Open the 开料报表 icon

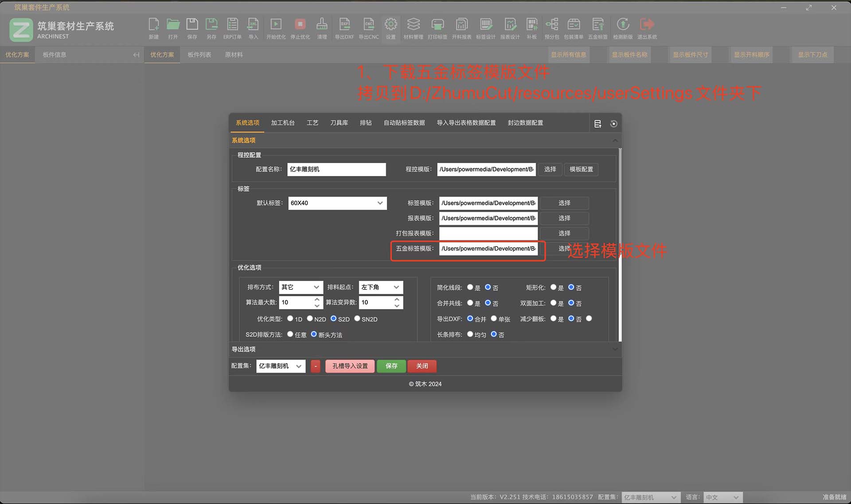point(461,28)
